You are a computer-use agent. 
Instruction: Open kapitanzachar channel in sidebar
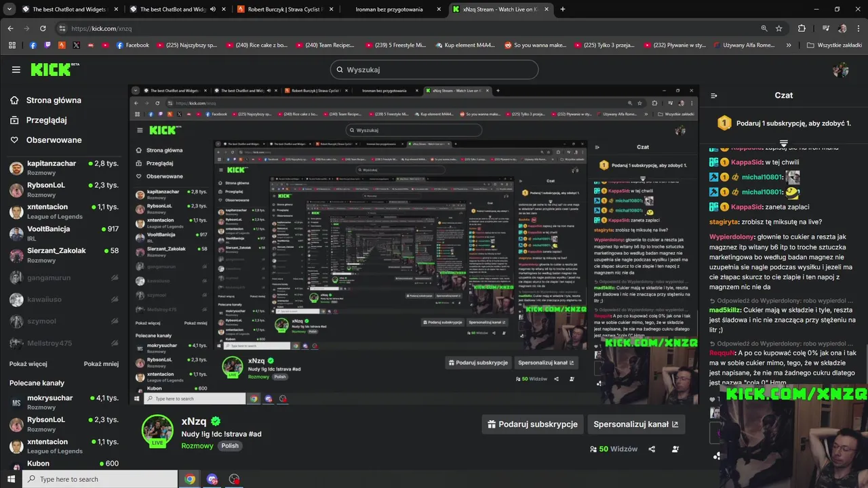tap(64, 168)
